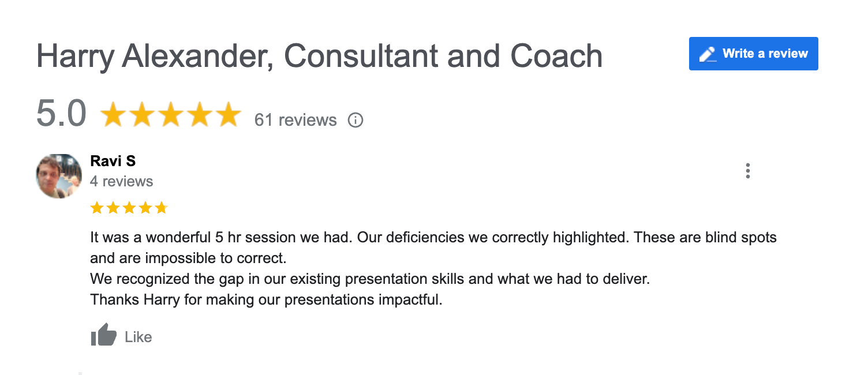This screenshot has width=868, height=375.
Task: Click the Write a review button
Action: click(753, 54)
